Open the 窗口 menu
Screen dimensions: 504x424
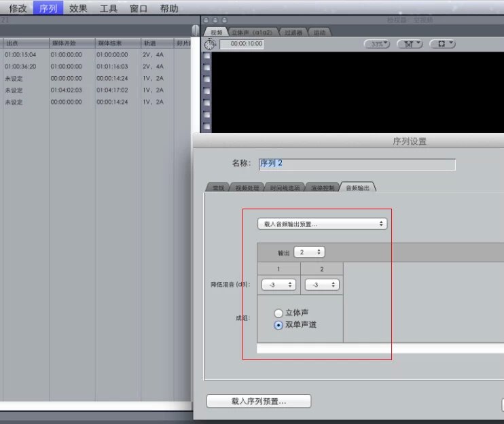click(x=139, y=8)
